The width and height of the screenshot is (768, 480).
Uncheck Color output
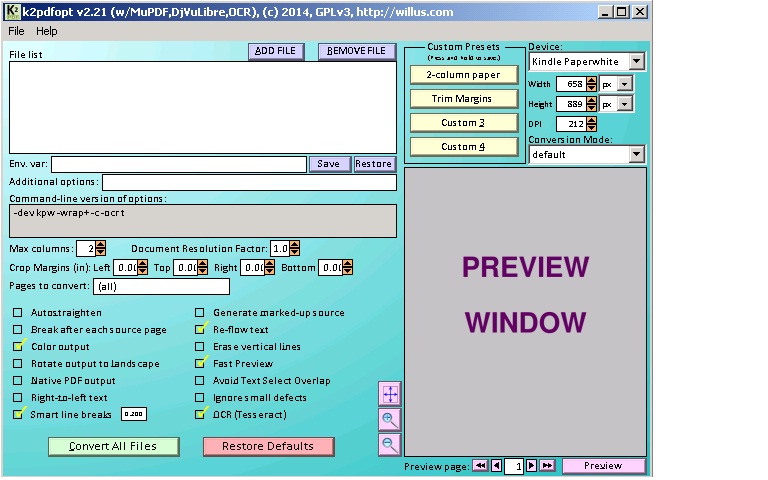18,346
